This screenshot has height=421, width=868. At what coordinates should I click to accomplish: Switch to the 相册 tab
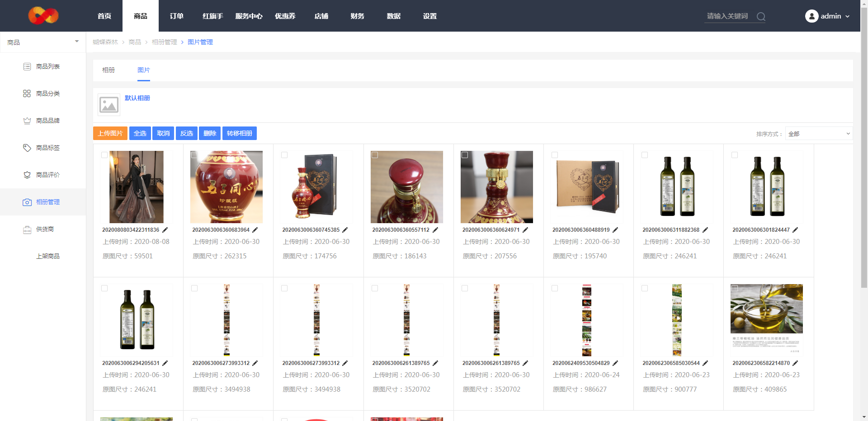click(108, 70)
